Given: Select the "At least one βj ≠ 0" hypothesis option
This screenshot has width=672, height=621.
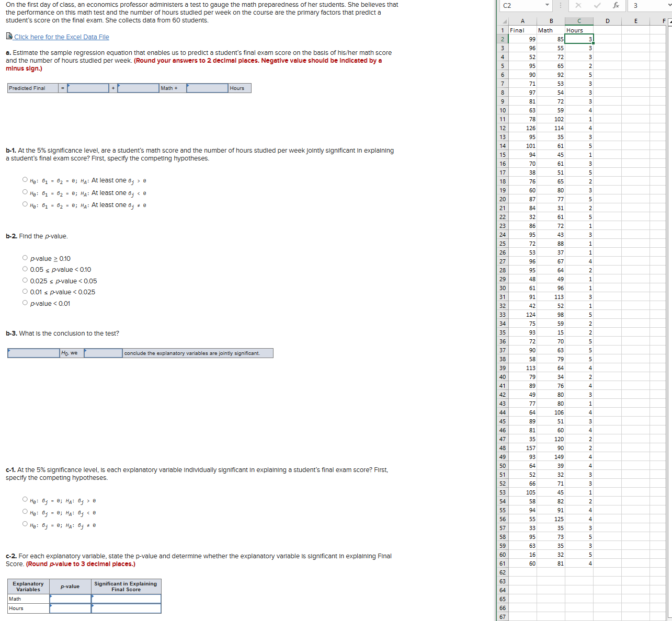Looking at the screenshot, I should click(25, 203).
